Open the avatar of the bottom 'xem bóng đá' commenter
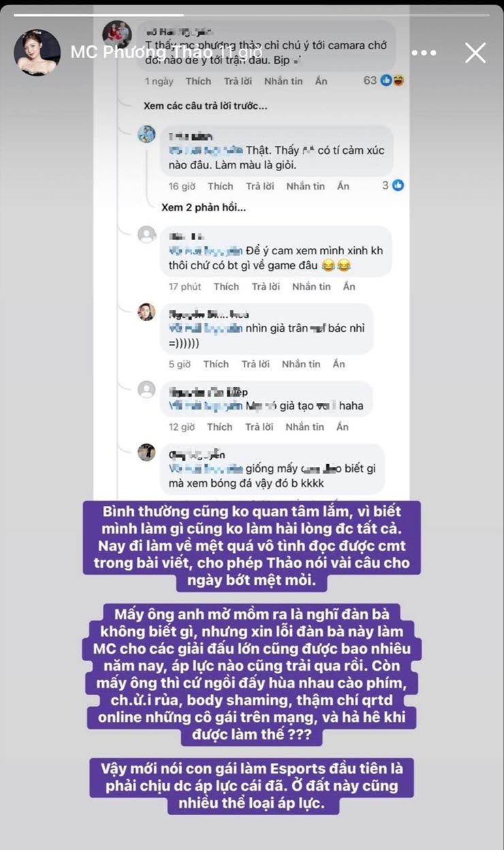504x850 pixels. (146, 452)
